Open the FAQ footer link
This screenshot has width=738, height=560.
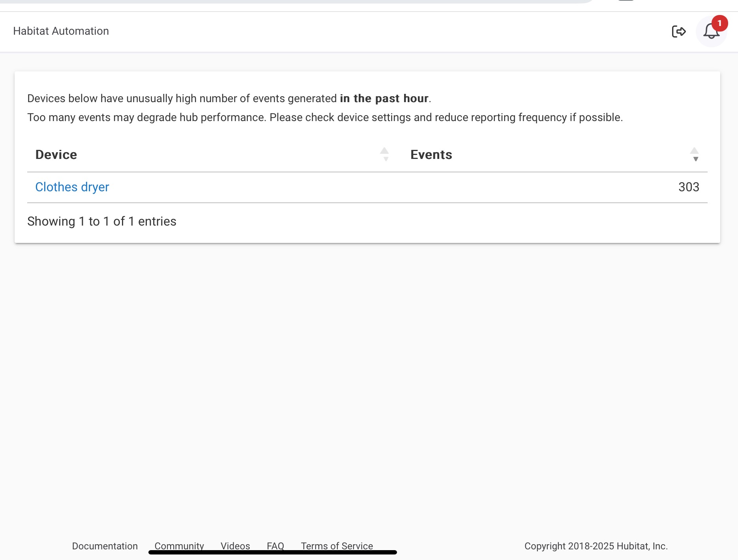pos(275,546)
